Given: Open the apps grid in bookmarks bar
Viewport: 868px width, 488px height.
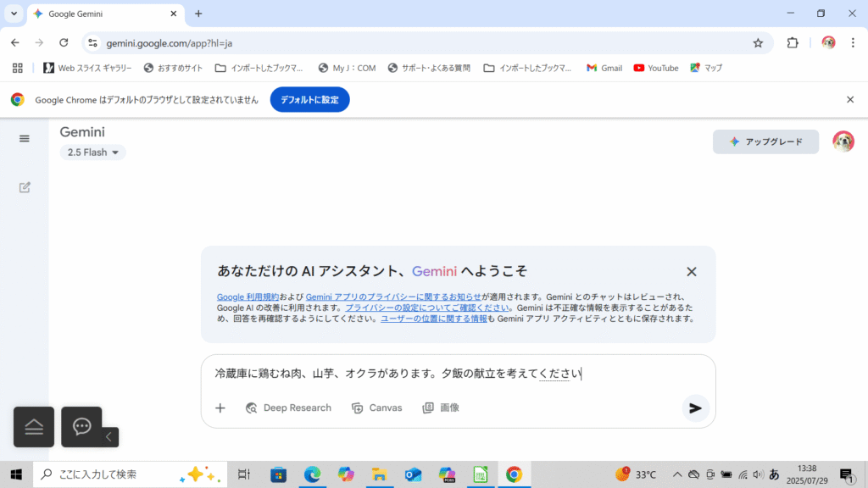Looking at the screenshot, I should click(18, 68).
